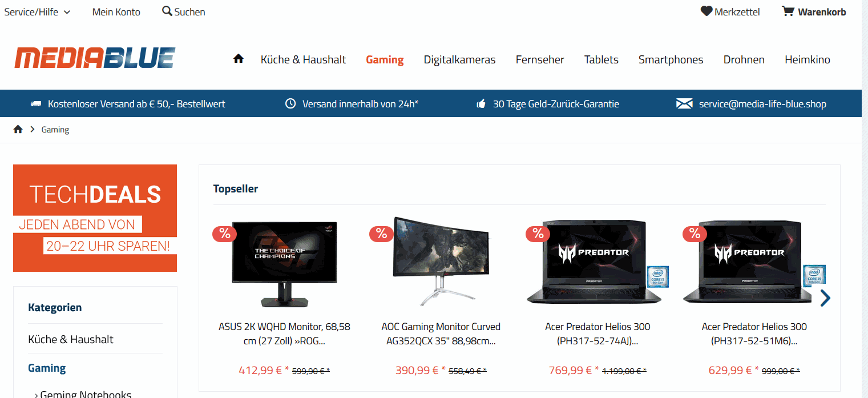This screenshot has height=398, width=868.
Task: Select Küche & Haushalt in the Kategorien sidebar
Action: pyautogui.click(x=71, y=339)
